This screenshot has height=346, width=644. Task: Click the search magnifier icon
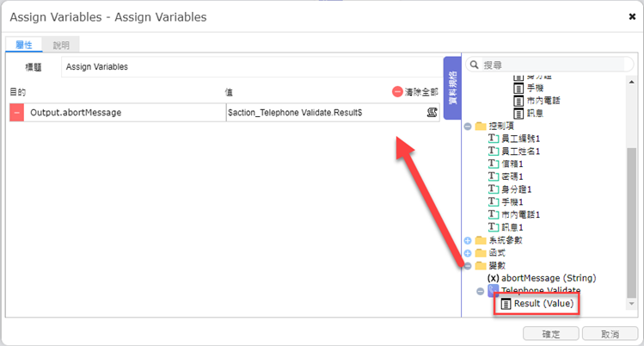point(474,65)
